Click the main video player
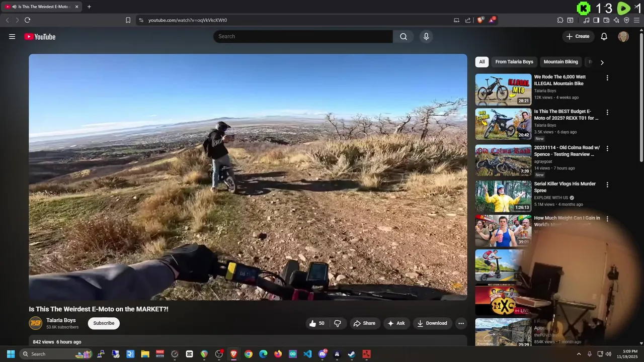 pos(248,177)
